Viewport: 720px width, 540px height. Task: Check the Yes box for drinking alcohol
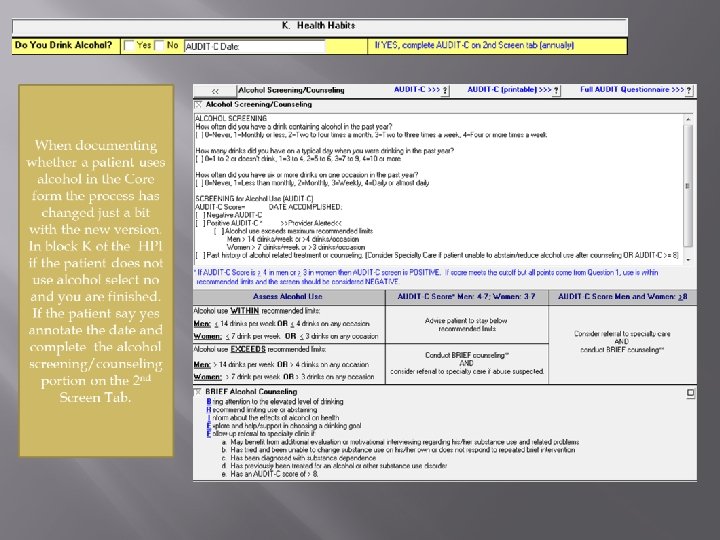point(130,46)
